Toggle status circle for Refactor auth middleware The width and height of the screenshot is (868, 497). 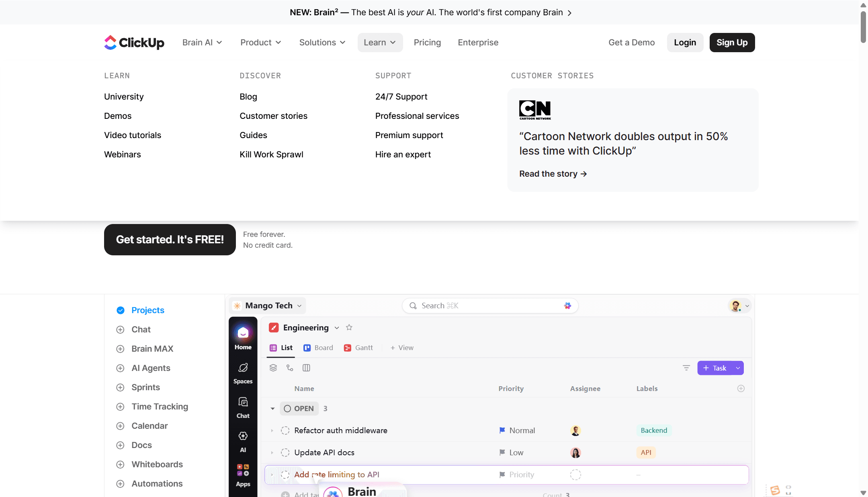click(285, 430)
